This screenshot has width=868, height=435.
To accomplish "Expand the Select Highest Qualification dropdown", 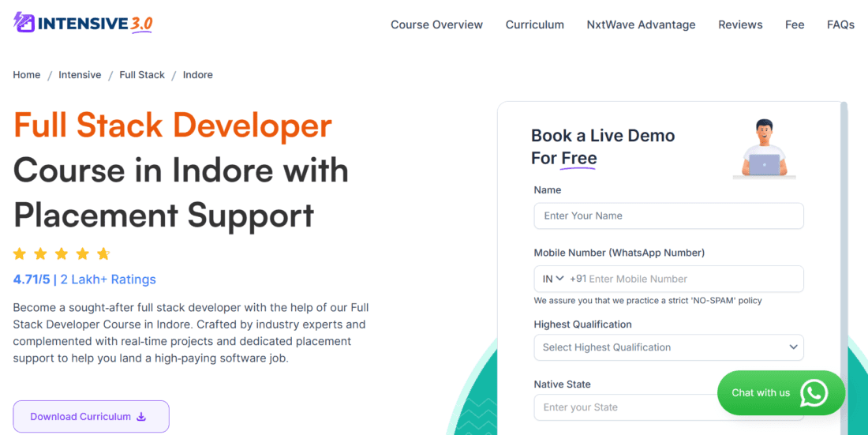I will click(668, 347).
